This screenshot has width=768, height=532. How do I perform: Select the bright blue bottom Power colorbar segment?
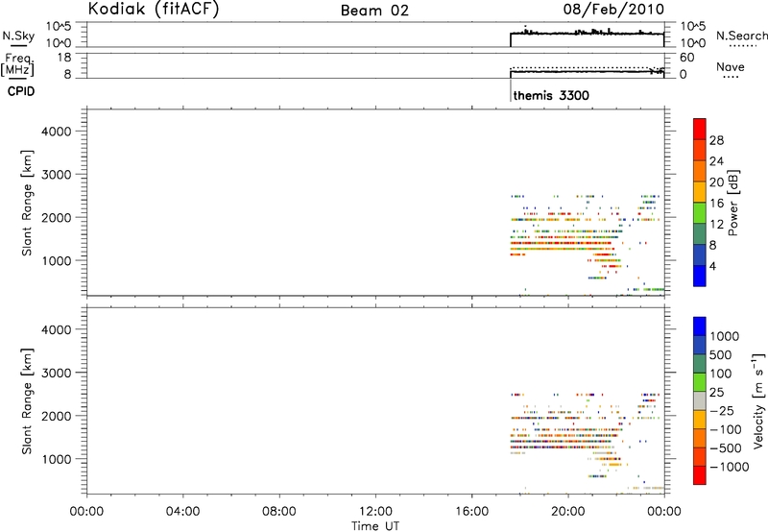tap(700, 276)
